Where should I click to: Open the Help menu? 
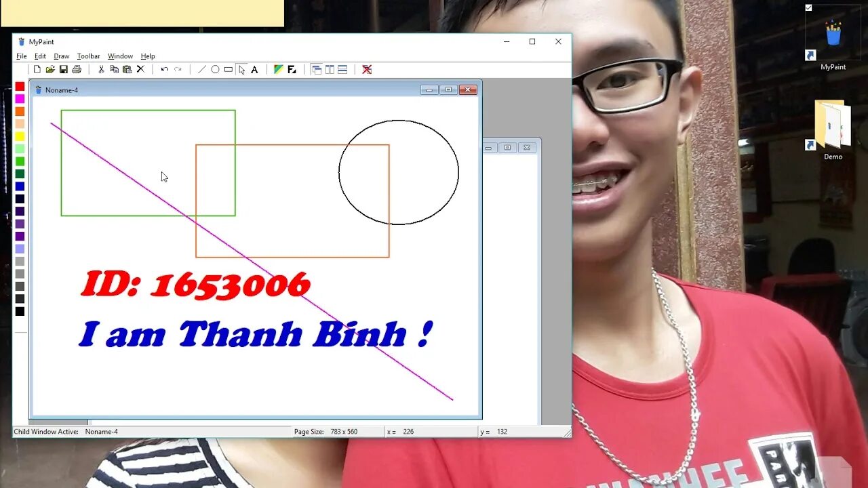(x=148, y=56)
